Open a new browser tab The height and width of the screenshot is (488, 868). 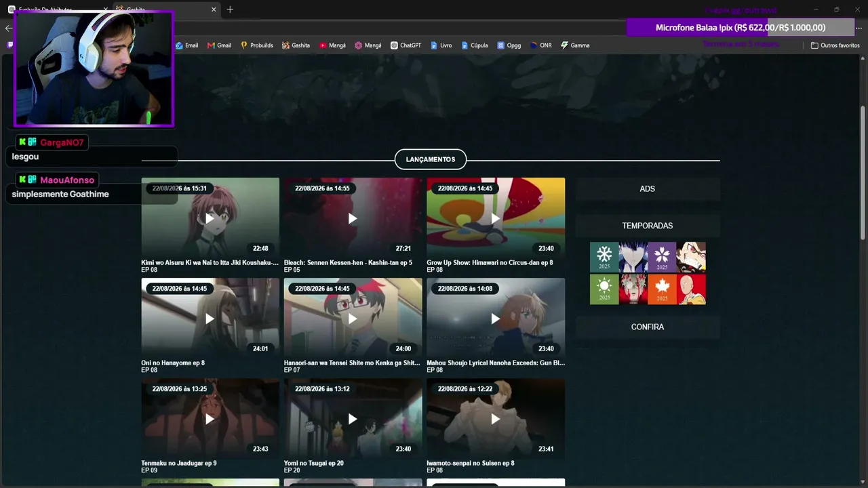click(230, 9)
